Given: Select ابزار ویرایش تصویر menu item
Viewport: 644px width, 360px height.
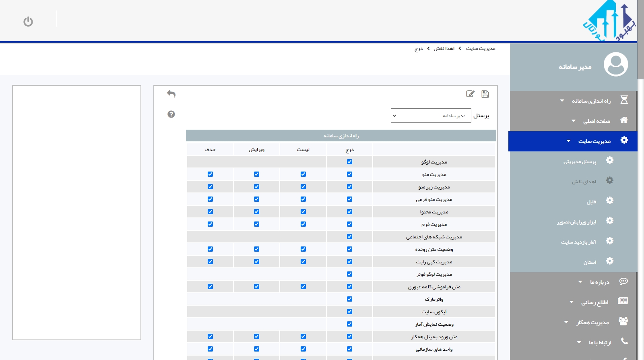Looking at the screenshot, I should (x=576, y=222).
